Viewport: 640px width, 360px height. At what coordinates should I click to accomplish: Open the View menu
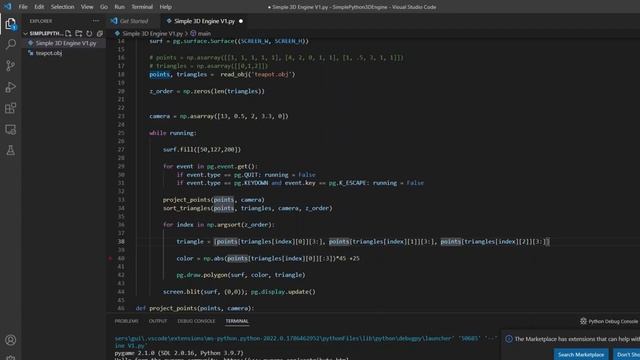click(87, 7)
